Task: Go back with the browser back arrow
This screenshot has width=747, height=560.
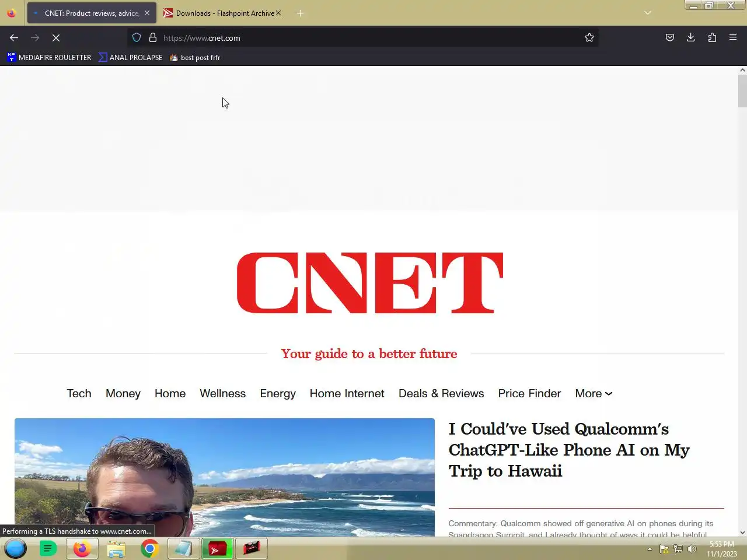Action: pyautogui.click(x=14, y=38)
